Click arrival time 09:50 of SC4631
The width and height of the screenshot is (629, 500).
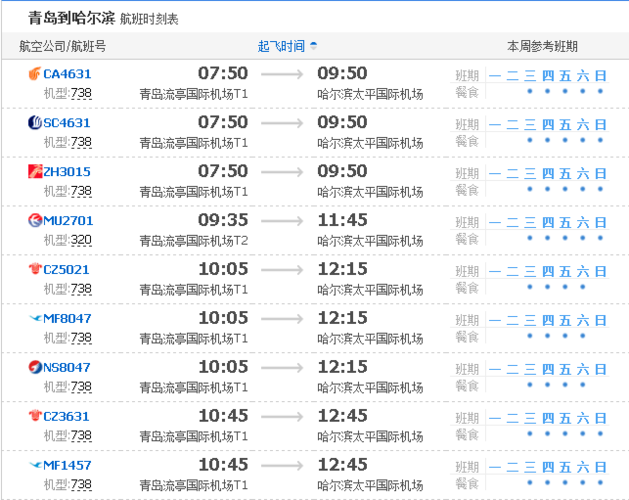click(x=342, y=122)
